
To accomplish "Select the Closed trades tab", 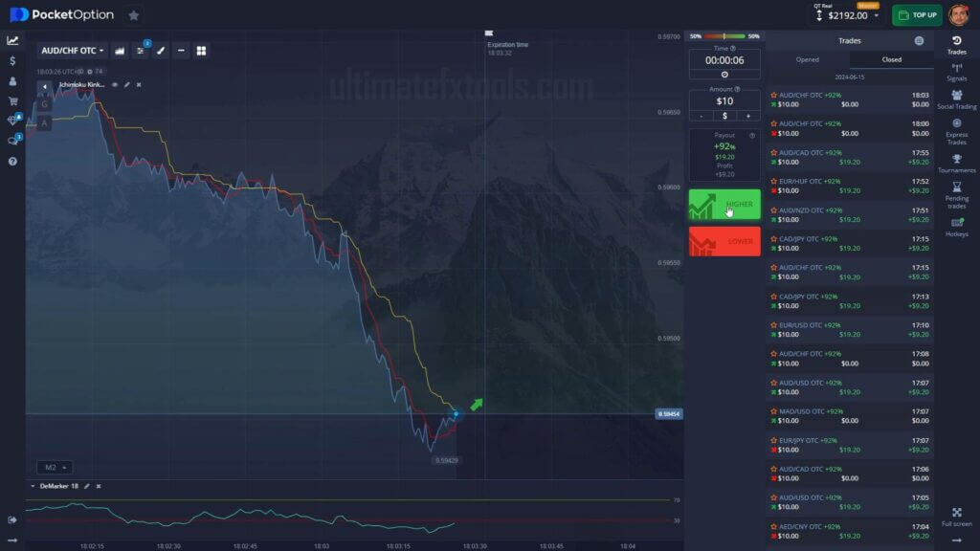I will click(x=890, y=59).
